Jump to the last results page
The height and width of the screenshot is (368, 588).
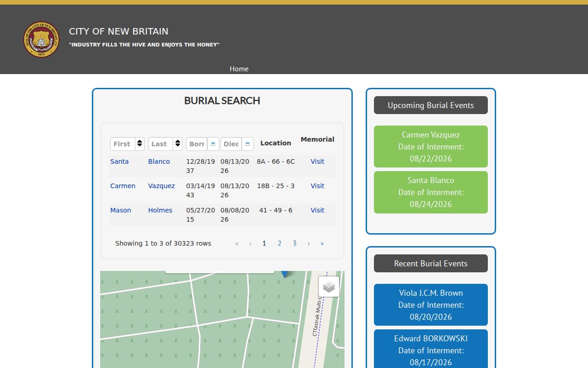click(322, 243)
